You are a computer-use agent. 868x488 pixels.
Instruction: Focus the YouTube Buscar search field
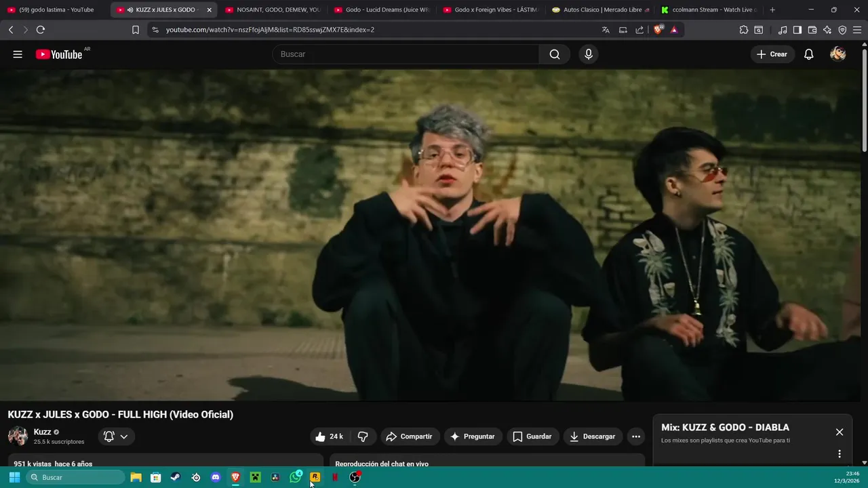click(406, 54)
